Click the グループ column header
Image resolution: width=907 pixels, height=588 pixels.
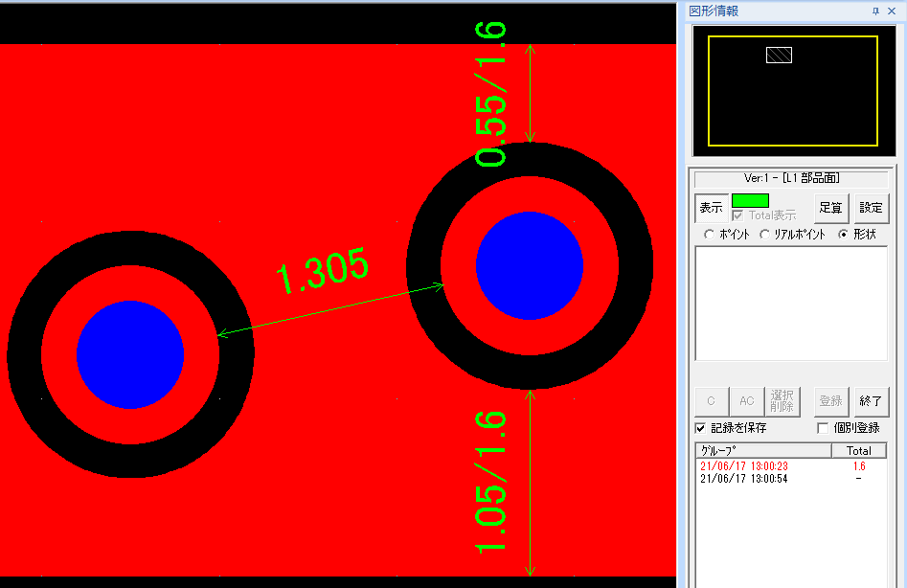(763, 450)
